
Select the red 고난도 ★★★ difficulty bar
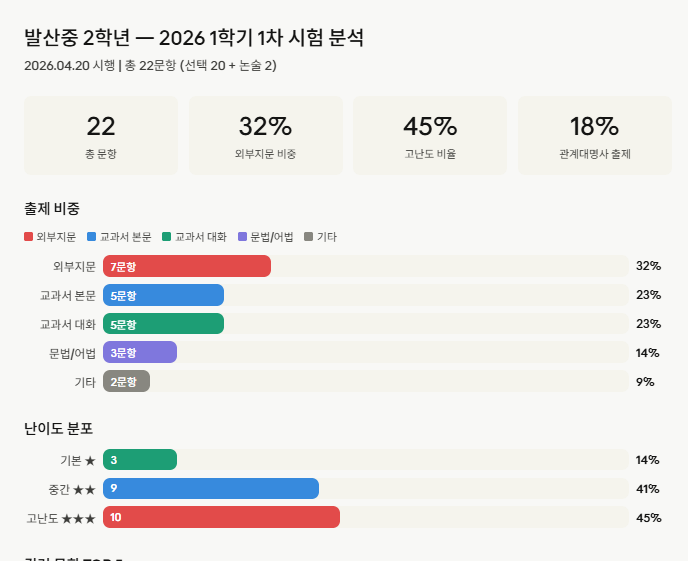(221, 518)
